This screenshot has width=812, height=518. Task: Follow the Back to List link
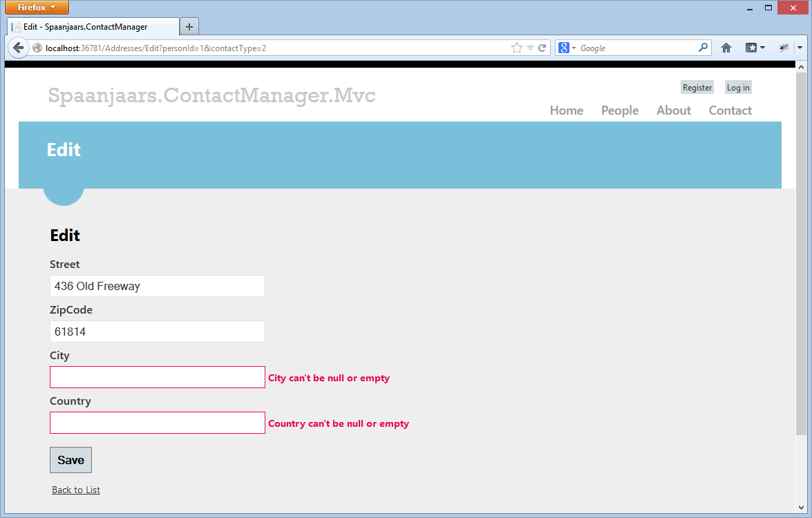[x=76, y=490]
